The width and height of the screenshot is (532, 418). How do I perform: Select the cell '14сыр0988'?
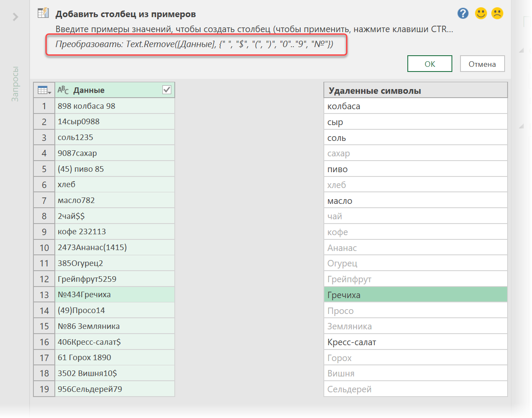(115, 122)
